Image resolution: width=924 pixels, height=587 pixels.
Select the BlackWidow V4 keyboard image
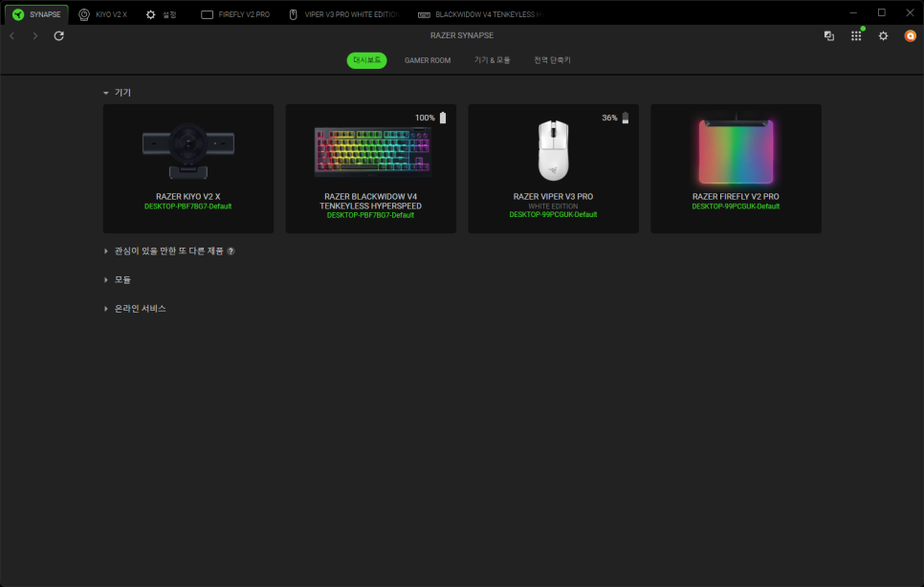372,151
